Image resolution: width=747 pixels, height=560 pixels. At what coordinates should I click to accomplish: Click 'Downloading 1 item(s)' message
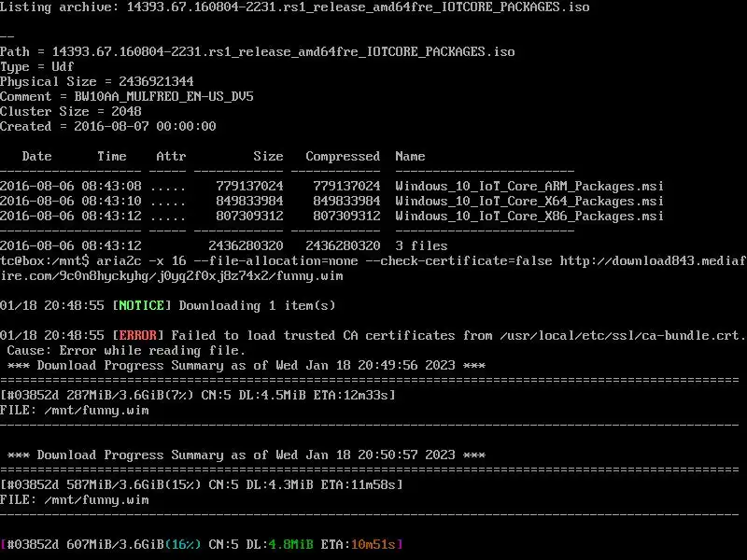[258, 306]
